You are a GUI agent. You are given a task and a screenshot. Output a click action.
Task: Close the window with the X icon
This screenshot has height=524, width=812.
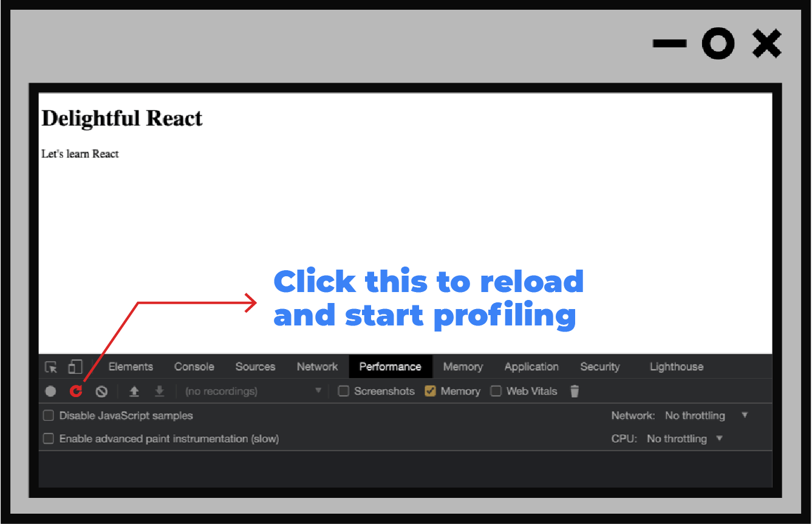pyautogui.click(x=767, y=44)
